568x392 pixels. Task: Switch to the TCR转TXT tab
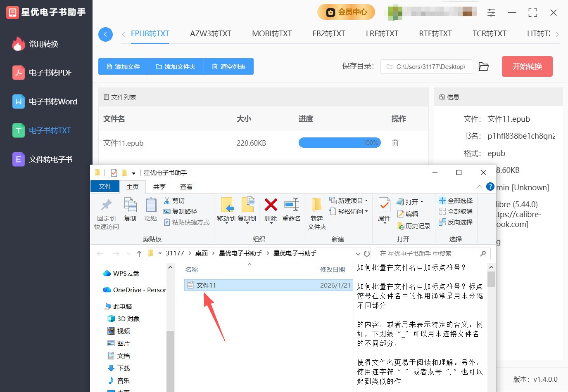[490, 34]
